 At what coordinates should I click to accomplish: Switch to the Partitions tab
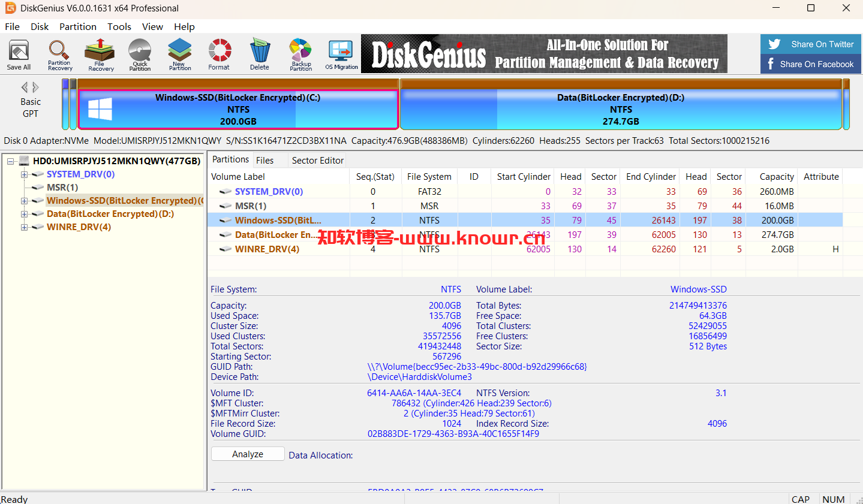(x=230, y=159)
